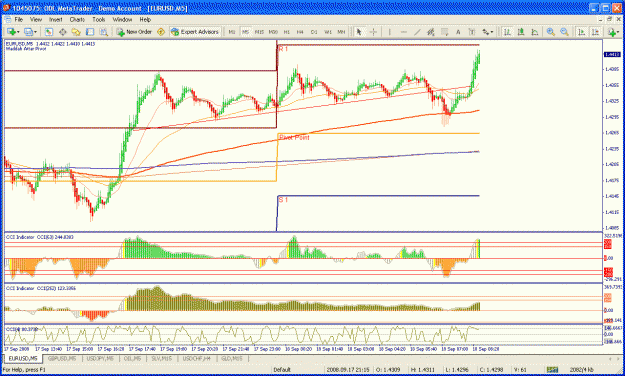Viewport: 625px width, 376px height.
Task: Open the Data Window panel
Action: tap(63, 32)
